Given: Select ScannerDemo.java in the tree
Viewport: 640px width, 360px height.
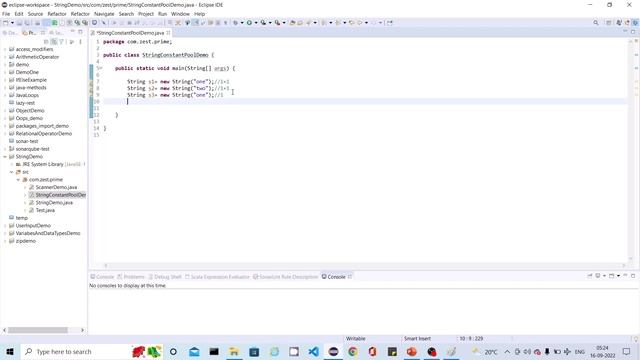Looking at the screenshot, I should (56, 187).
